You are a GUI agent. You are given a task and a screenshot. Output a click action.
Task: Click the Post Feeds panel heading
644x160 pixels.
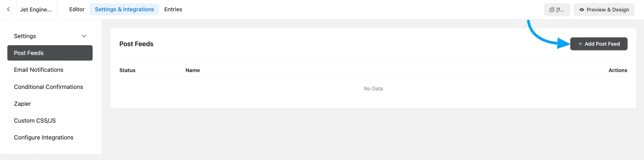(x=136, y=44)
